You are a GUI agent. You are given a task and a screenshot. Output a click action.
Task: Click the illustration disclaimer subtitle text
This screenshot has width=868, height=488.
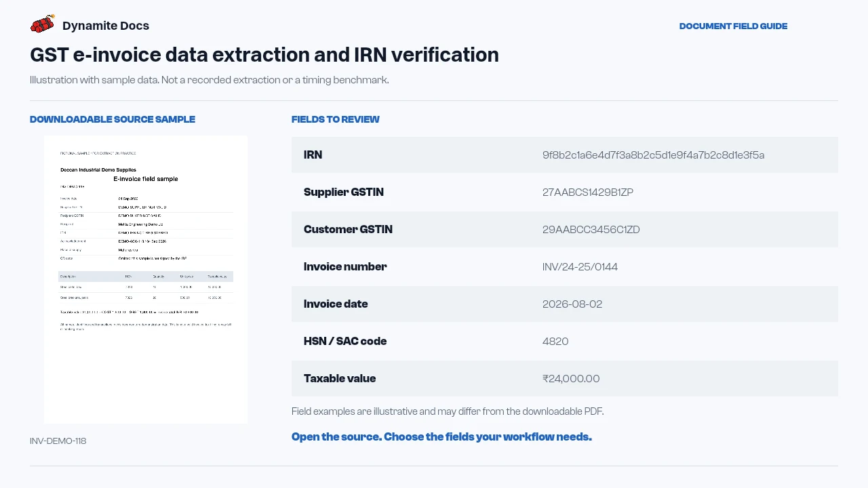210,80
